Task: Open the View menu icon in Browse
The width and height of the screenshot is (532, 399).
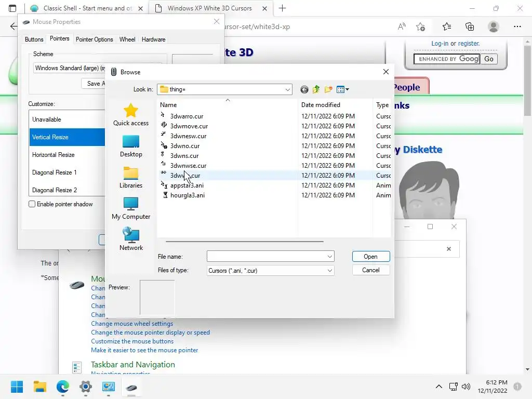Action: [x=343, y=89]
